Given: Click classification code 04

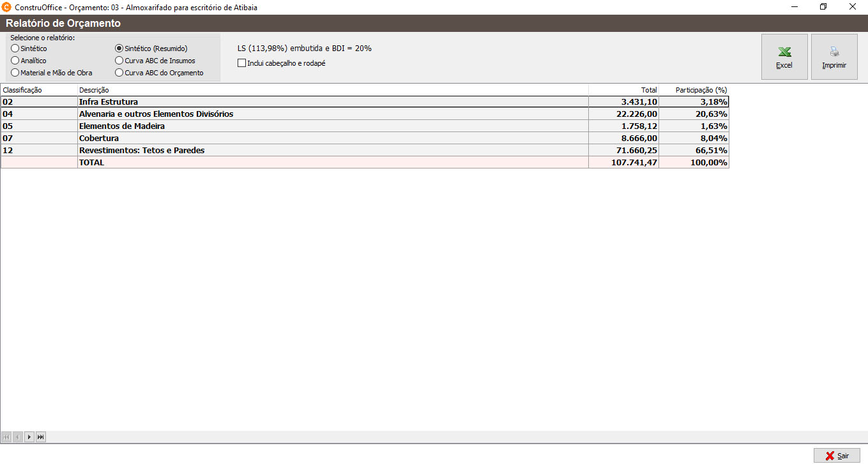Looking at the screenshot, I should point(8,114).
